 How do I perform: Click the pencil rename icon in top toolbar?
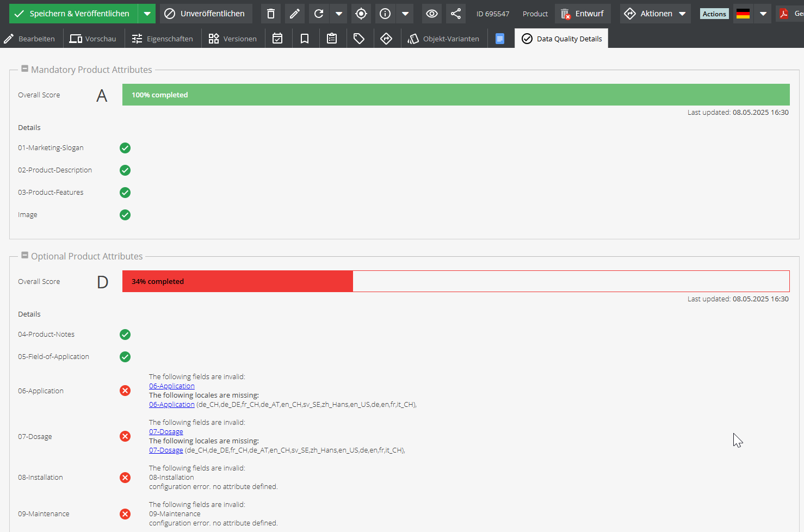point(295,14)
